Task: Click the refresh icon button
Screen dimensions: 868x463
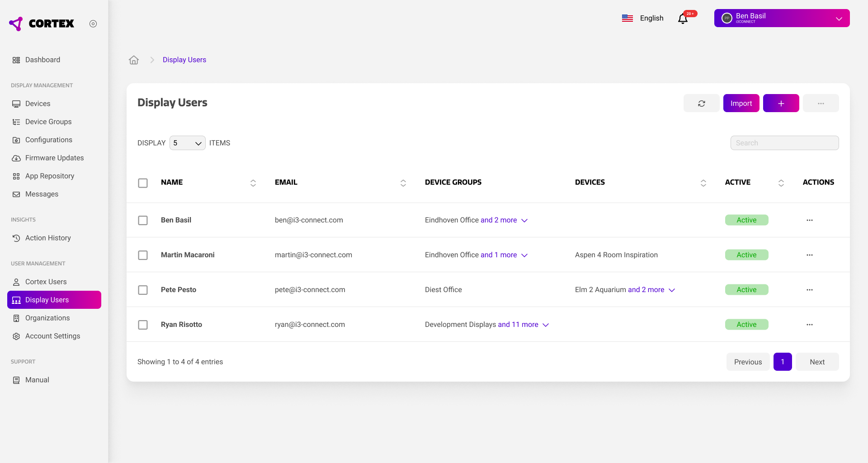Action: [701, 104]
